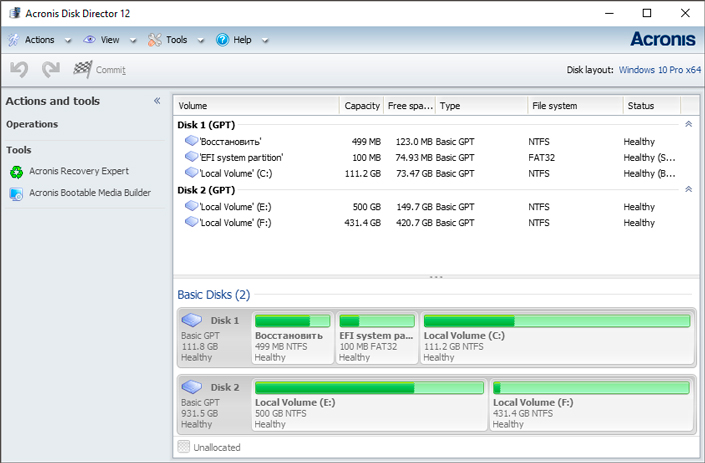The width and height of the screenshot is (705, 463).
Task: Click the Undo arrow icon
Action: pos(19,70)
